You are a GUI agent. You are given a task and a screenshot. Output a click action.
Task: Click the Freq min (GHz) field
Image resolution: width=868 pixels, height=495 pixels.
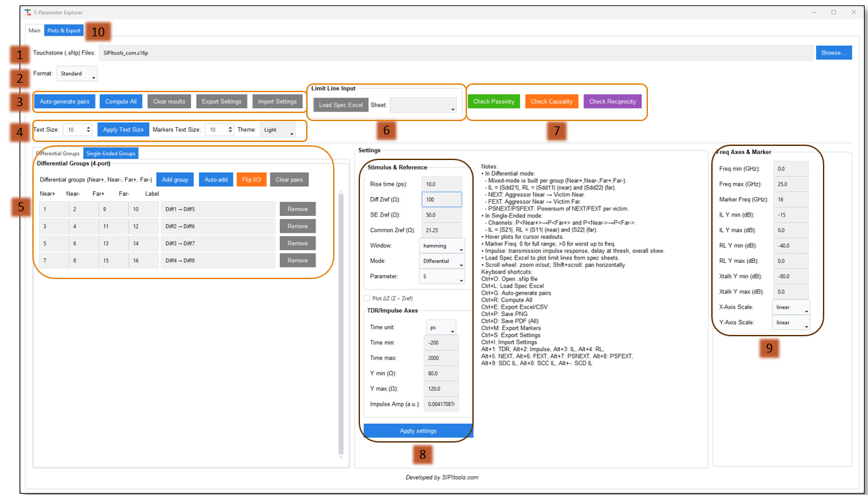point(791,169)
